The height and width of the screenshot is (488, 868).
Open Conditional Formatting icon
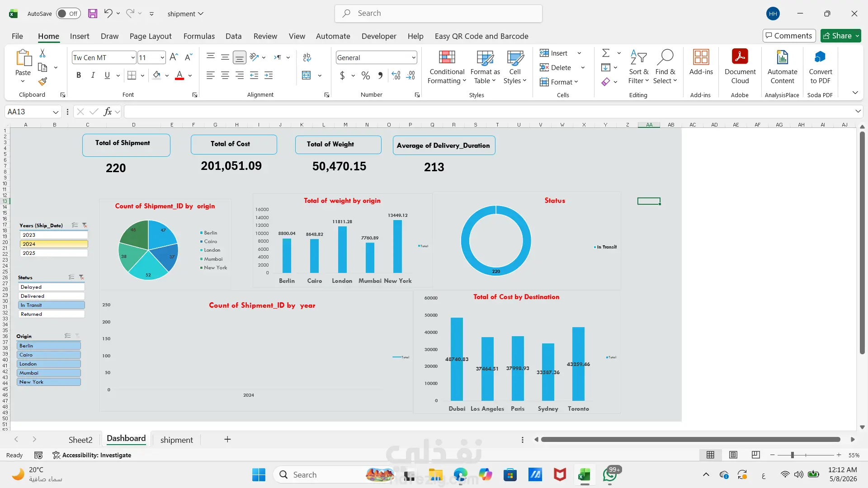[x=447, y=57]
